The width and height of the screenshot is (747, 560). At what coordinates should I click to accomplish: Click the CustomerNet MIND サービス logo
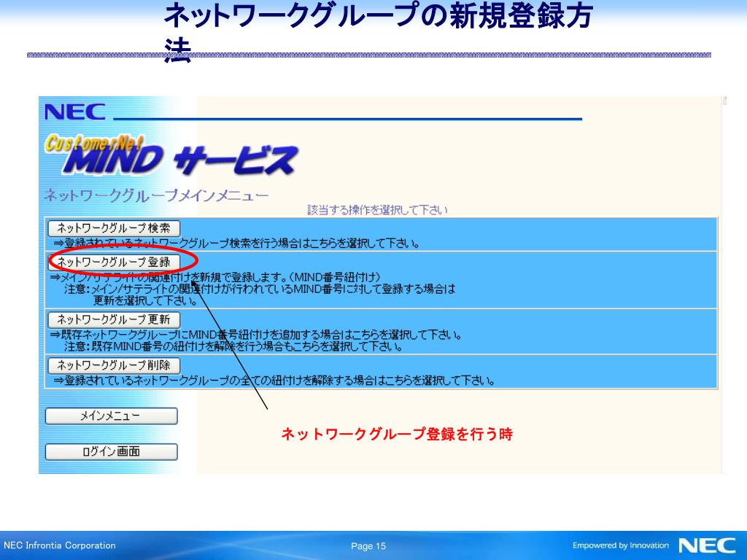171,155
